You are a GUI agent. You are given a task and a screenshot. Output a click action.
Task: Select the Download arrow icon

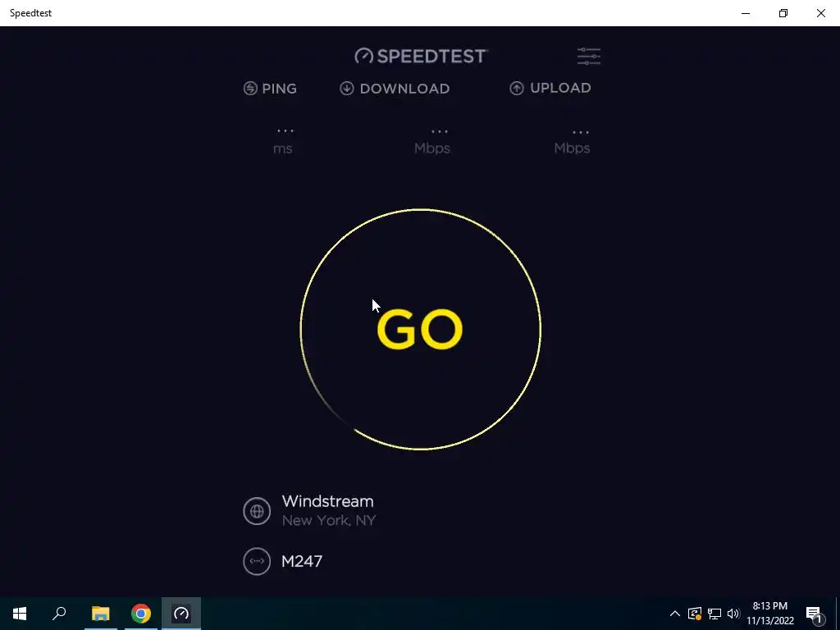[347, 89]
